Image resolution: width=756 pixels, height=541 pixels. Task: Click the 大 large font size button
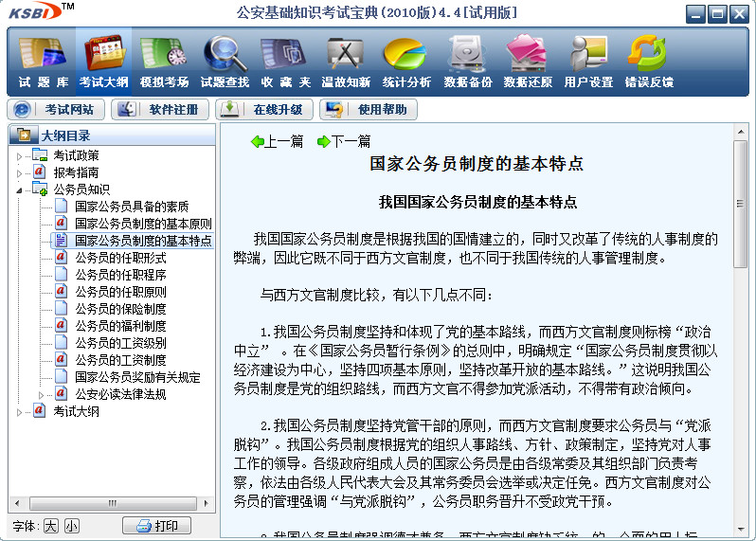point(50,526)
